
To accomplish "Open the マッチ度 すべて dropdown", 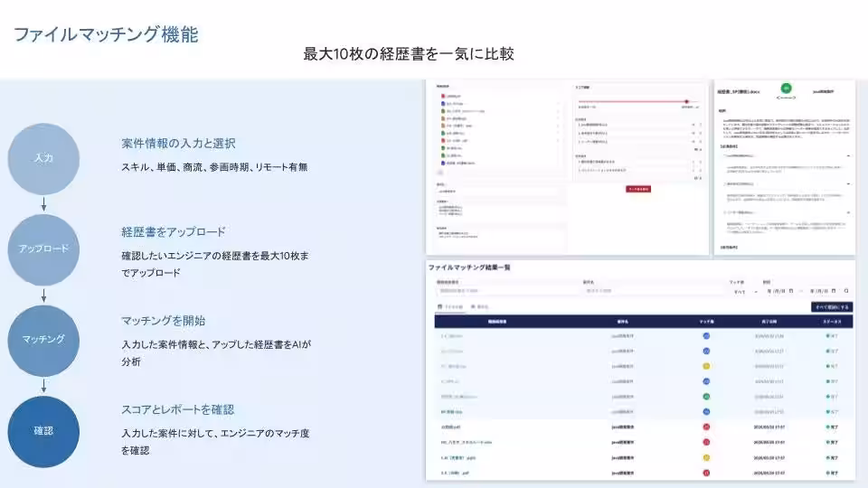I will click(745, 292).
